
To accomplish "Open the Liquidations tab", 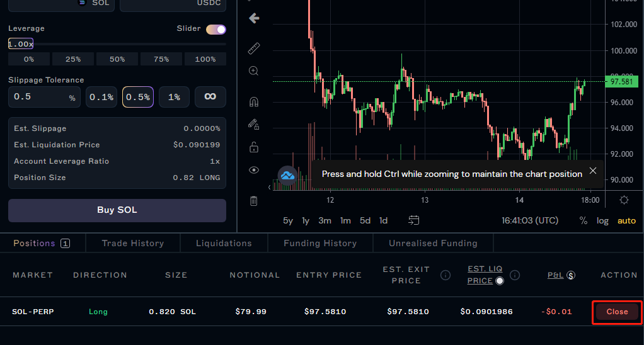I will click(x=224, y=243).
